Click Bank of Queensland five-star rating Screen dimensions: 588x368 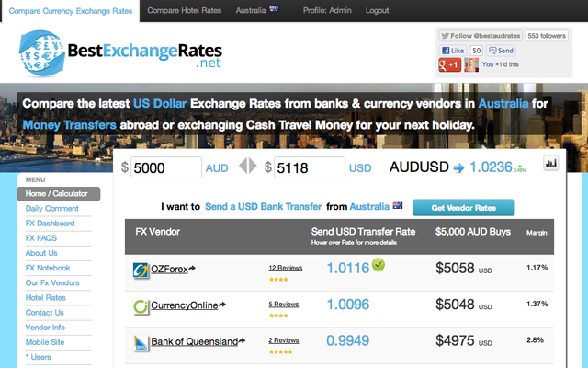pyautogui.click(x=280, y=351)
